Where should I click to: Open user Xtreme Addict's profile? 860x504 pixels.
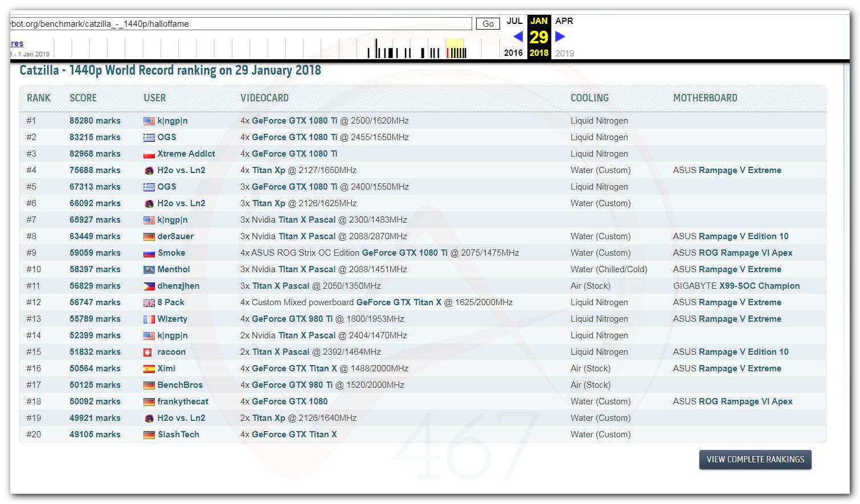coord(186,154)
